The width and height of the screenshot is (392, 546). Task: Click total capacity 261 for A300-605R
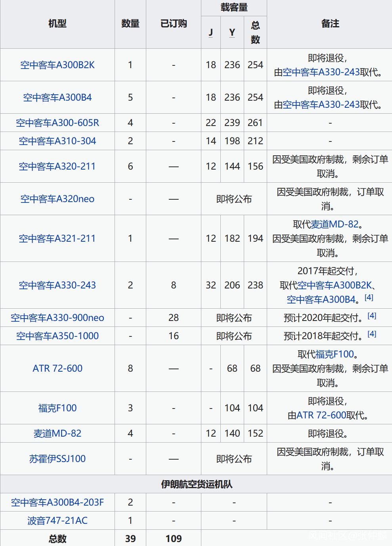[x=256, y=123]
